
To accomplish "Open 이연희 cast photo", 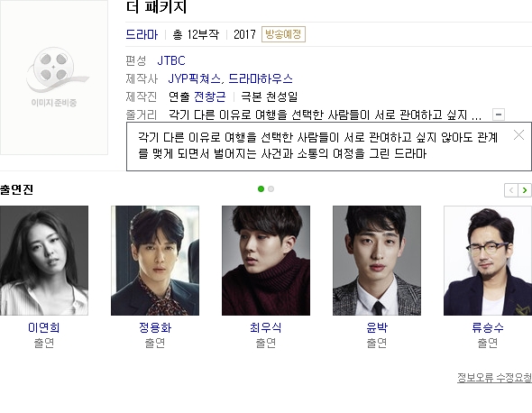I will click(x=44, y=261).
